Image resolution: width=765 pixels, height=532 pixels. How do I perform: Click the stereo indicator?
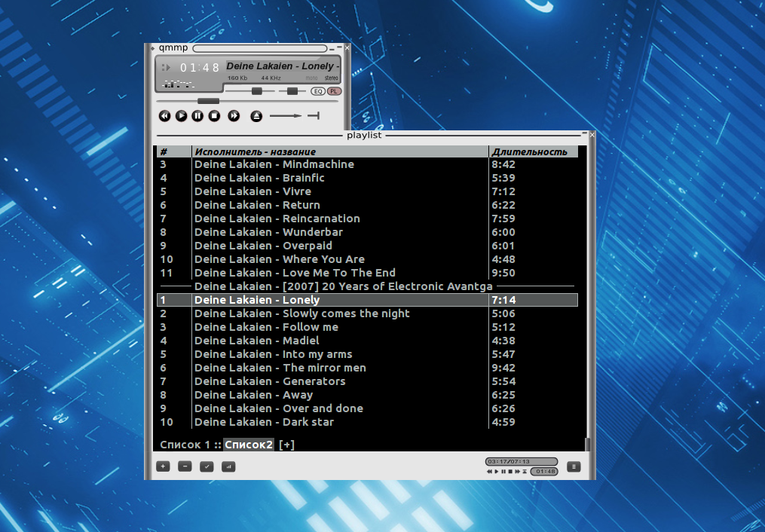(332, 78)
